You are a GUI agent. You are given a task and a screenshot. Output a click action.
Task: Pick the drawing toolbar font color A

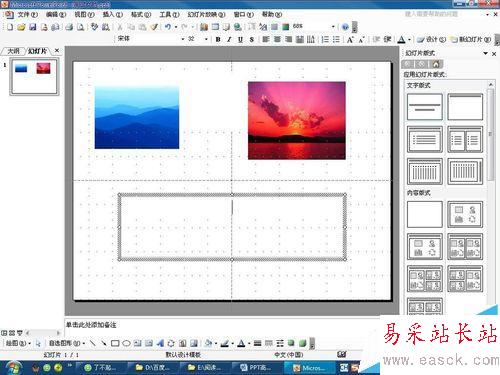click(x=242, y=343)
